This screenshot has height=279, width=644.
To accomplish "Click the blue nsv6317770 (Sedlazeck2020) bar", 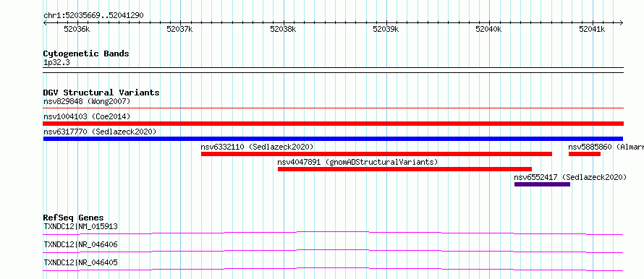I will 333,139.
